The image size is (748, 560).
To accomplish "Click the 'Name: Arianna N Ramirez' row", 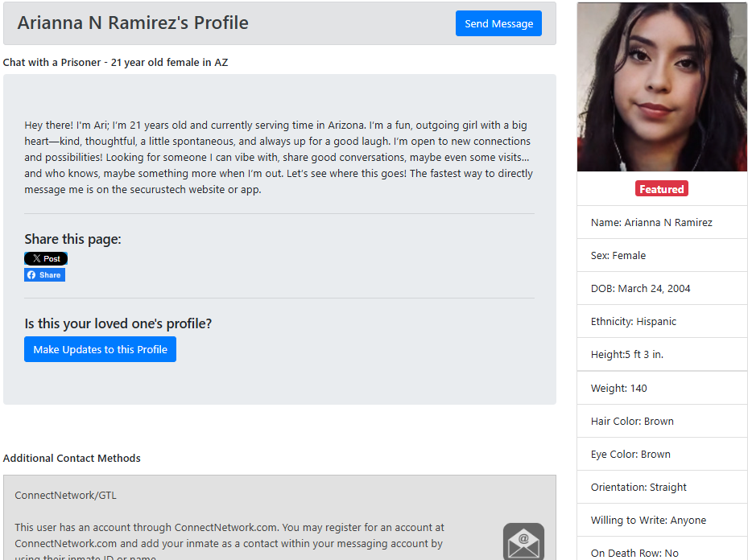I will coord(662,223).
